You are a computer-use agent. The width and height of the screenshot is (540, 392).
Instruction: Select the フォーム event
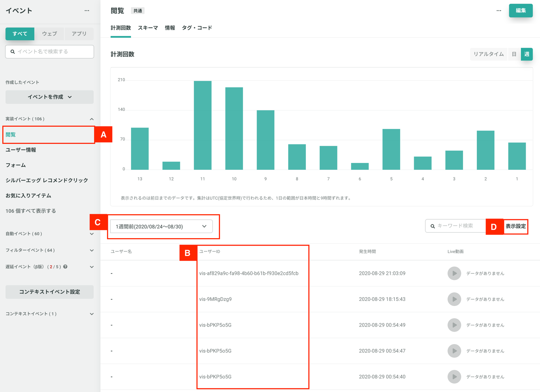(x=16, y=165)
